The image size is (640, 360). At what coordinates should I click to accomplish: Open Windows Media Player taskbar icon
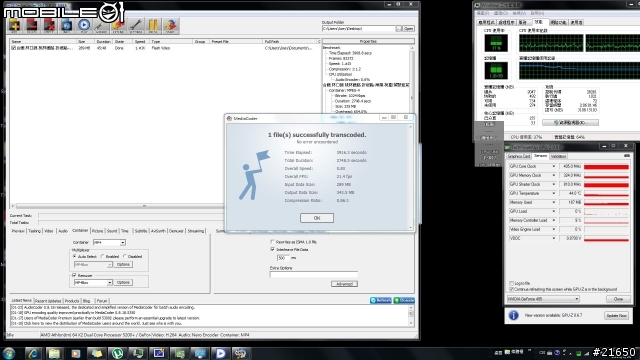[x=75, y=353]
